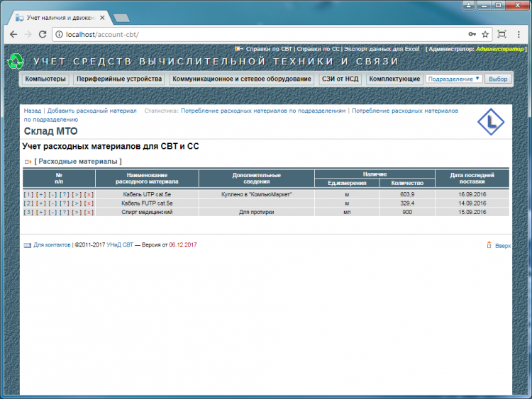Bookmark page with the star icon

(485, 34)
